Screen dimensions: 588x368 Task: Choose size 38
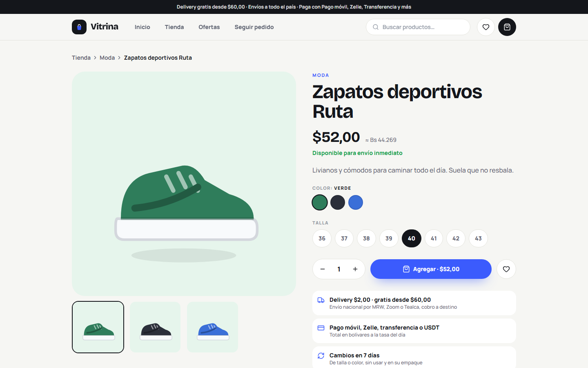366,238
